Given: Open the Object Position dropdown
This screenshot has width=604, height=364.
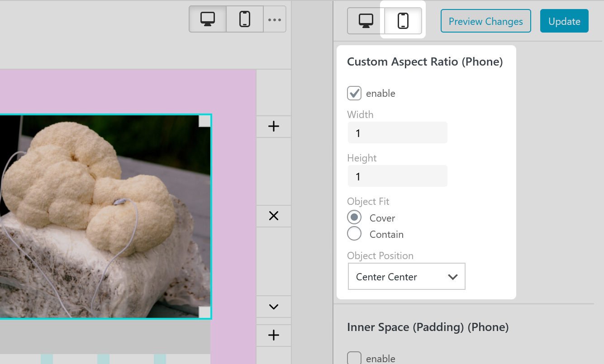Looking at the screenshot, I should pos(406,276).
